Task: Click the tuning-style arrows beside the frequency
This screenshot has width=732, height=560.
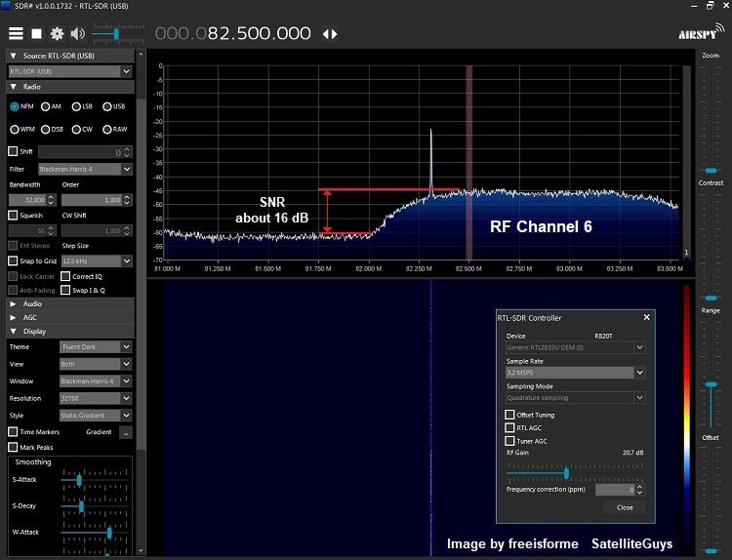Action: coord(330,33)
